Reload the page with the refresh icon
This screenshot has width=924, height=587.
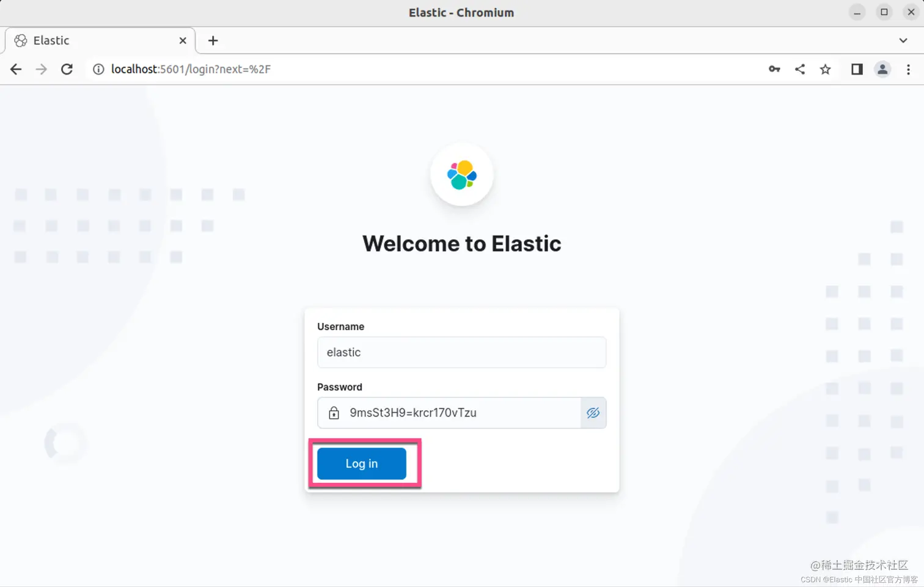point(67,69)
